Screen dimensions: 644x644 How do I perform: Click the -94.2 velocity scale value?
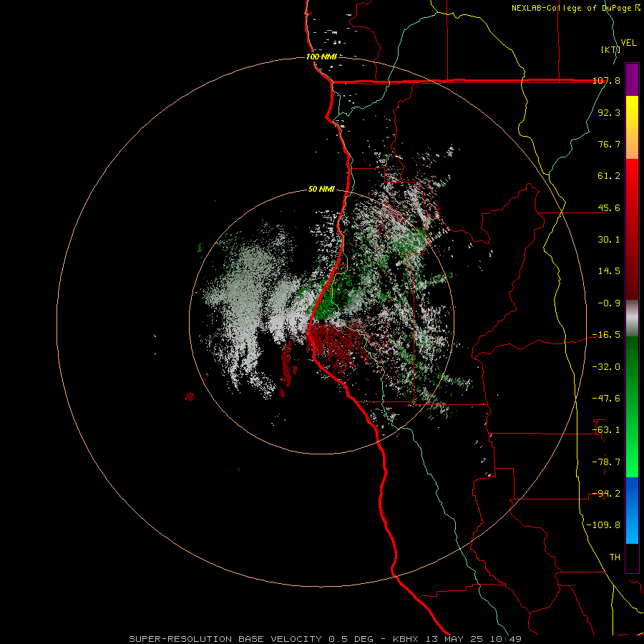tap(606, 494)
